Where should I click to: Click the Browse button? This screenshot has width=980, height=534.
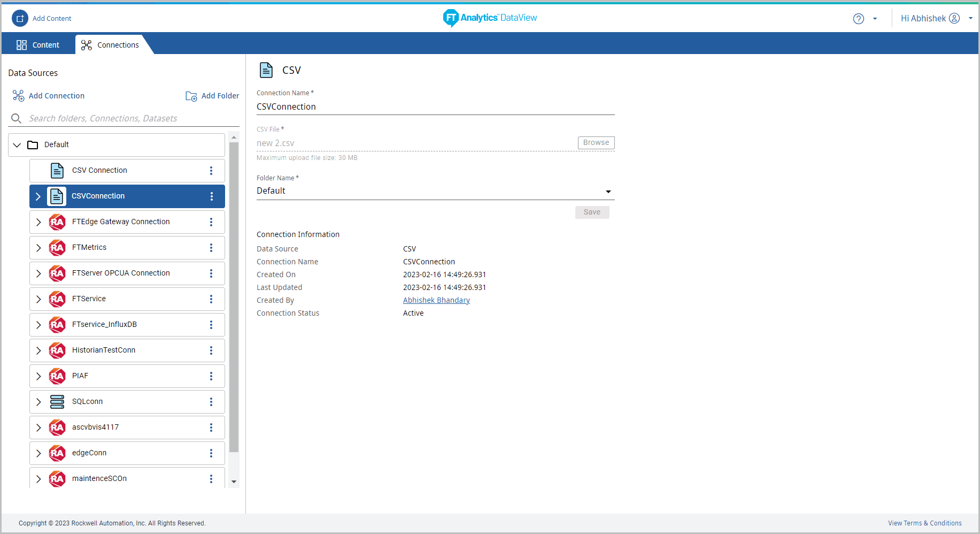(x=596, y=143)
